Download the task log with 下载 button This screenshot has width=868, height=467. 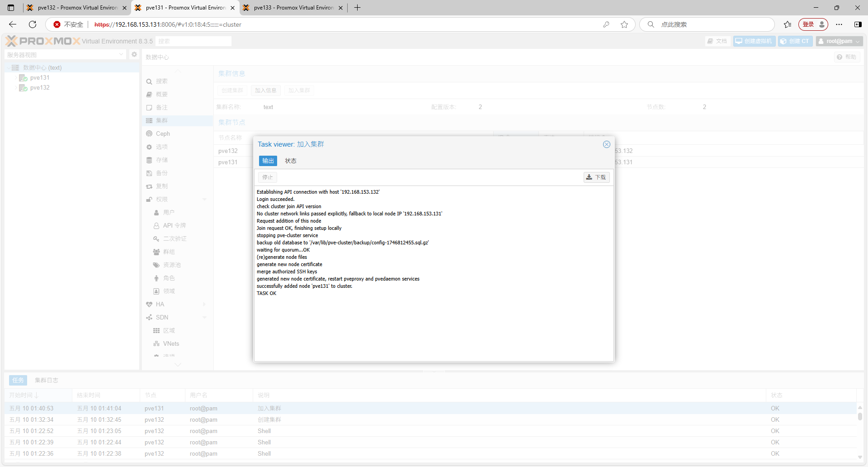click(596, 177)
